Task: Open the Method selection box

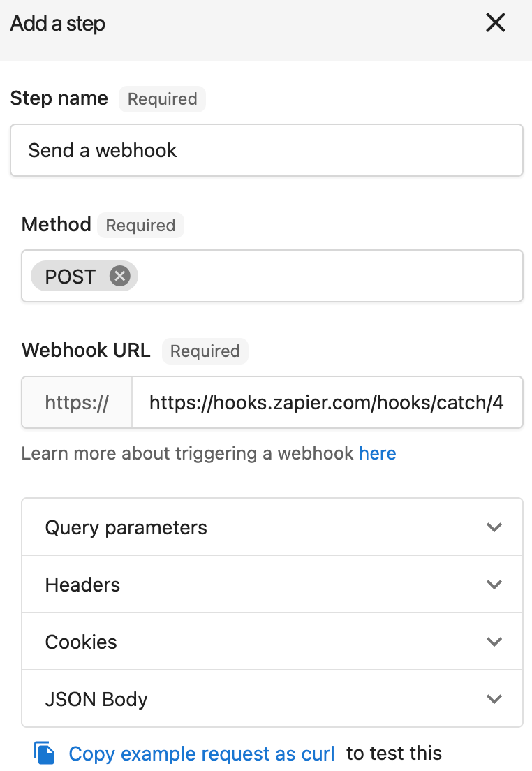Action: click(x=272, y=276)
